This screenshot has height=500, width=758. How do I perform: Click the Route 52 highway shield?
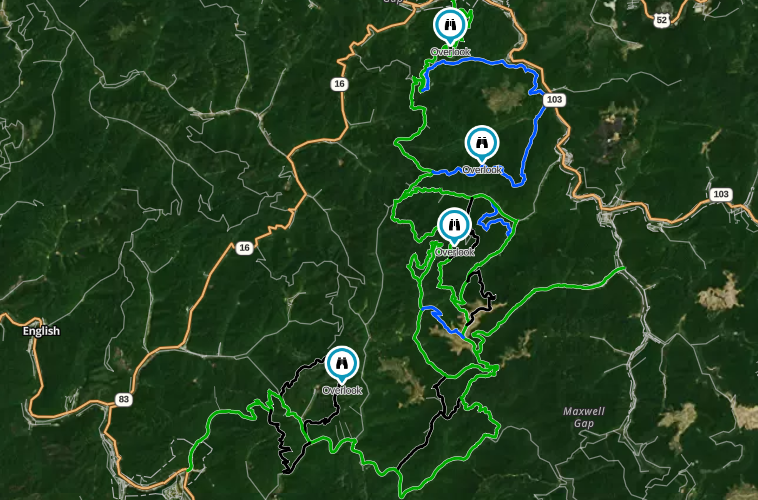point(662,20)
